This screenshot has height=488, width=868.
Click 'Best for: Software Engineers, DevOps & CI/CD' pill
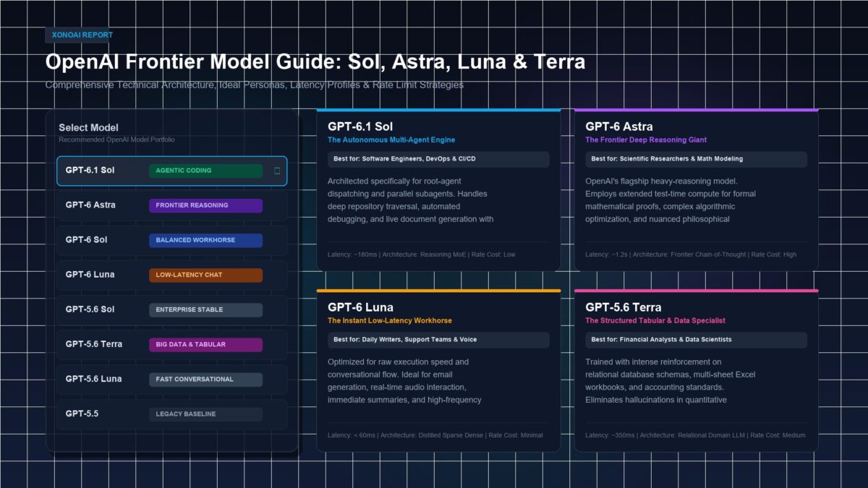438,159
